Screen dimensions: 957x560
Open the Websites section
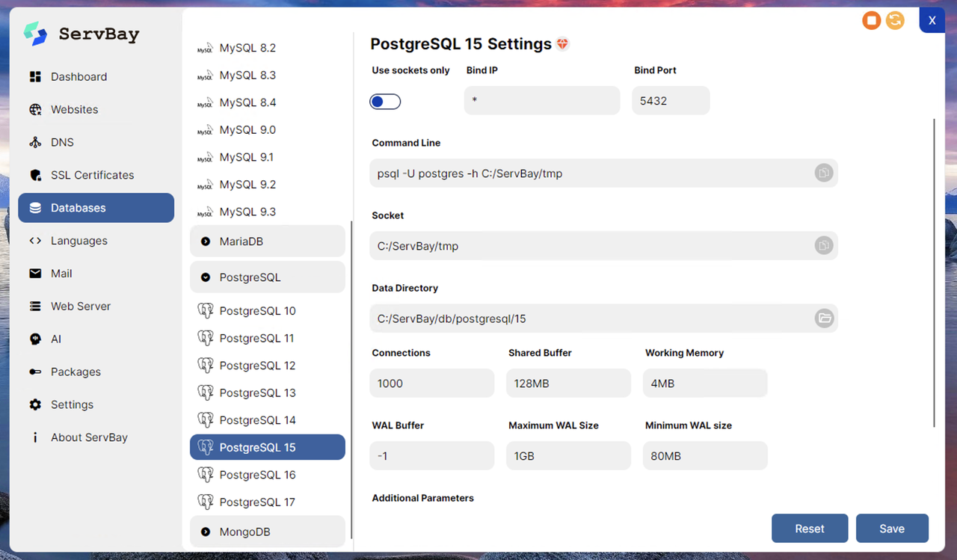(96, 109)
